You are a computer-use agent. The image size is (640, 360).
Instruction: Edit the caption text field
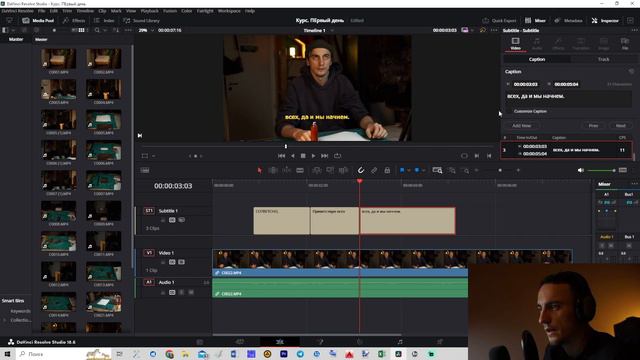tap(568, 99)
